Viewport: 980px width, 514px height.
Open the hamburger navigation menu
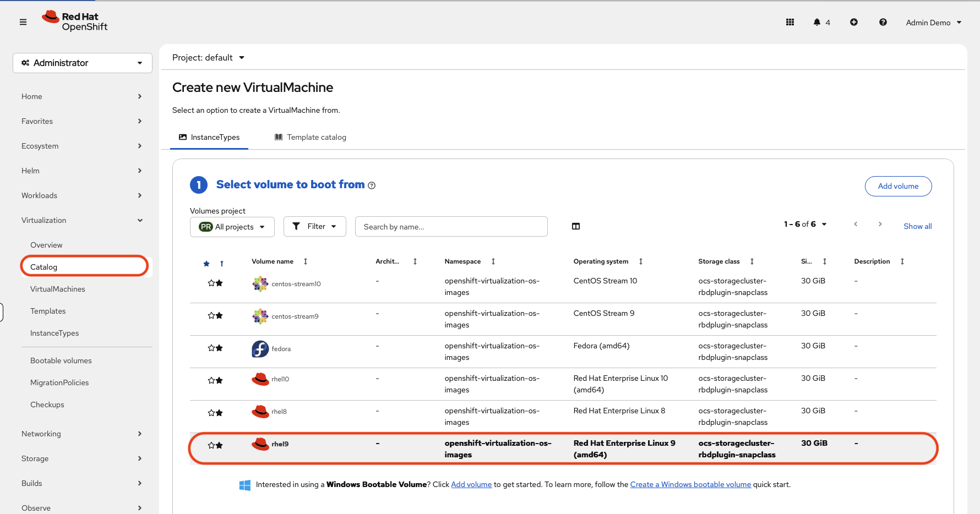tap(23, 22)
